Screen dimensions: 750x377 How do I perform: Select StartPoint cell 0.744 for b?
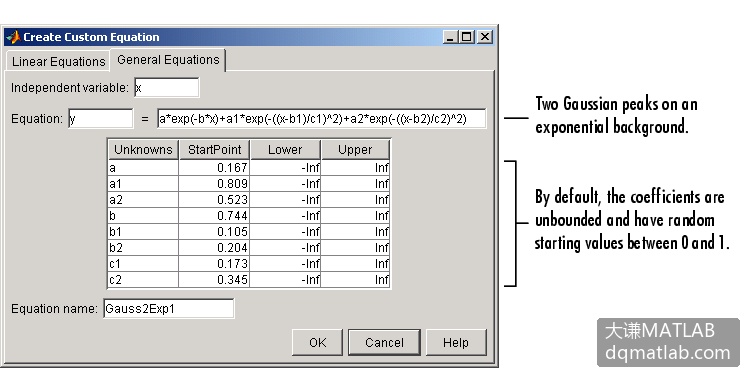[x=214, y=216]
